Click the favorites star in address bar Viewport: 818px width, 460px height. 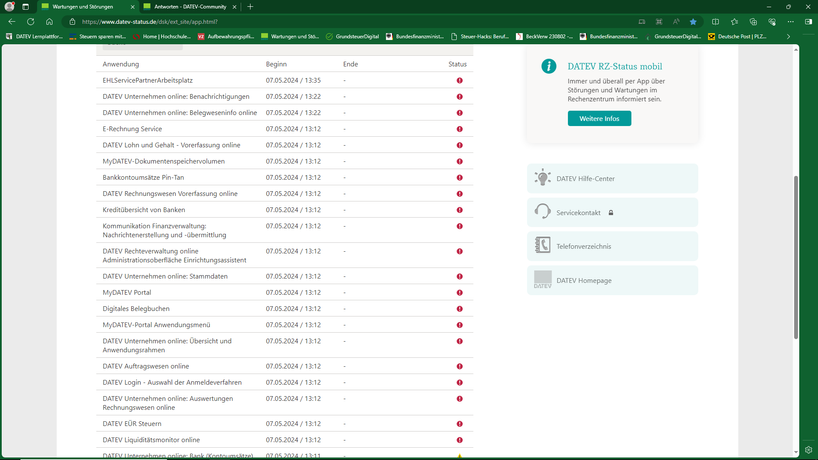693,21
